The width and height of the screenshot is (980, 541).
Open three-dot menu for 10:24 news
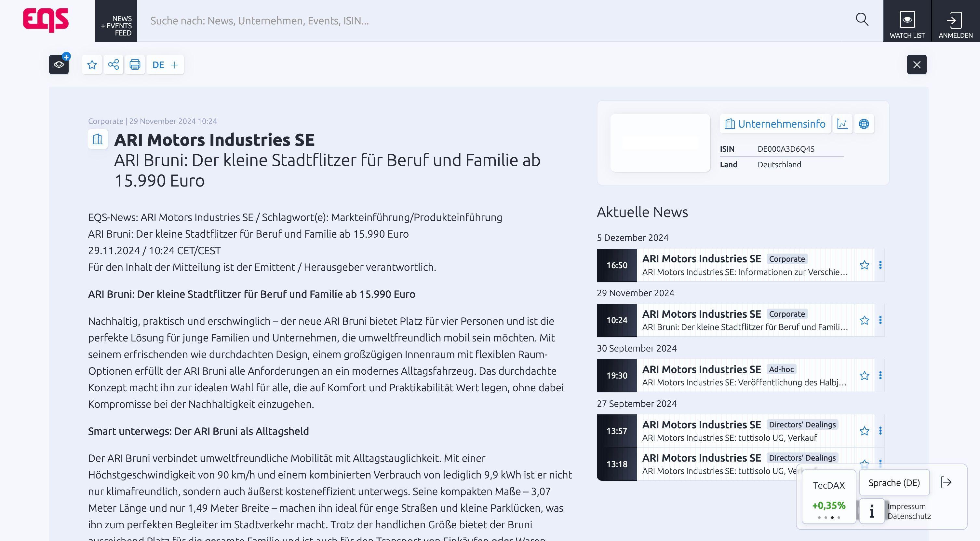tap(880, 320)
